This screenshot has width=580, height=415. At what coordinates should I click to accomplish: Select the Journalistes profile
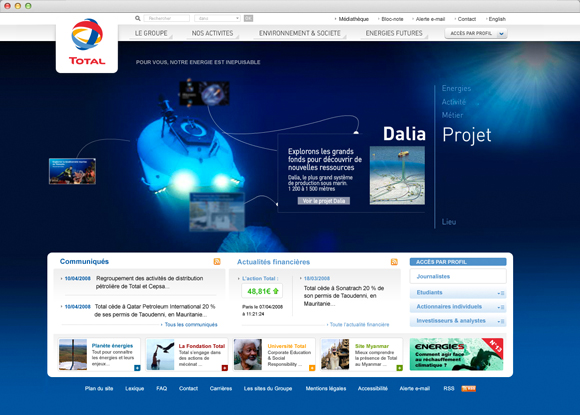coord(458,276)
